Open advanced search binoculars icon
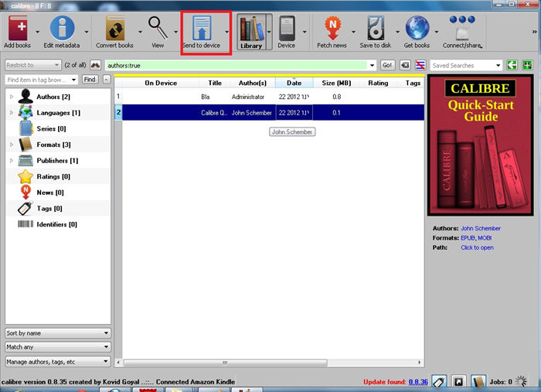The image size is (541, 392). (x=95, y=65)
